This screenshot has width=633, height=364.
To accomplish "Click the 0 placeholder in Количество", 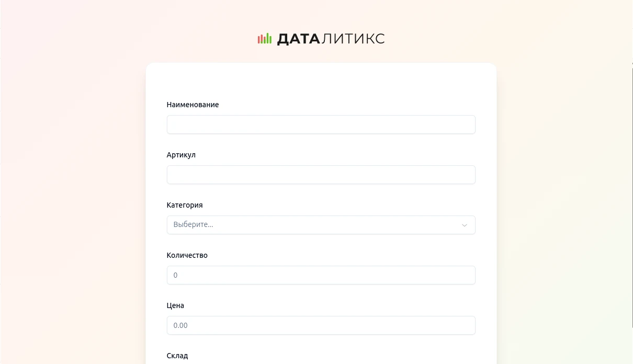I will pos(175,275).
